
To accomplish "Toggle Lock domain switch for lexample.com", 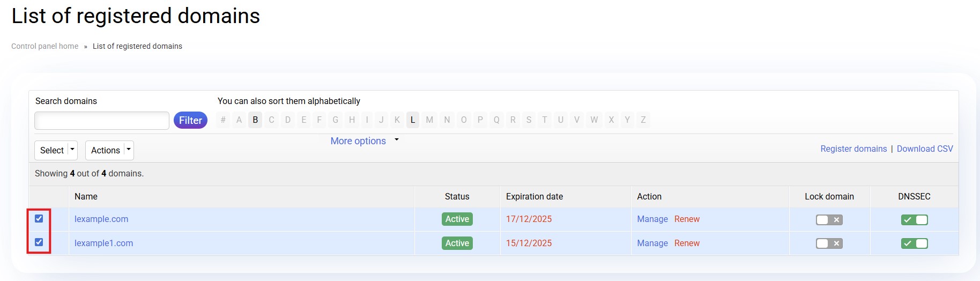I will [829, 220].
